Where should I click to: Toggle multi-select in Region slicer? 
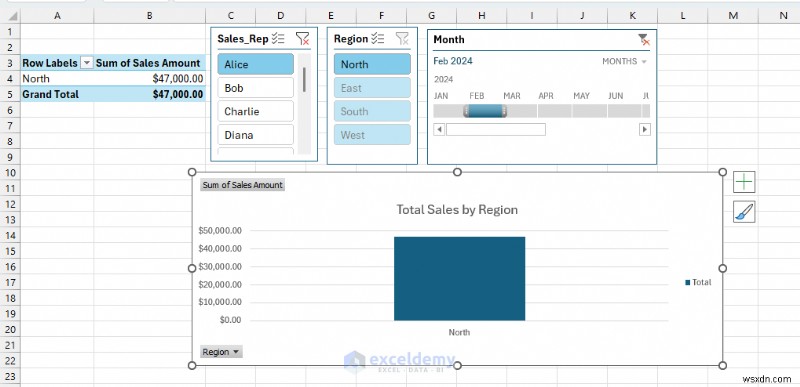pos(378,39)
